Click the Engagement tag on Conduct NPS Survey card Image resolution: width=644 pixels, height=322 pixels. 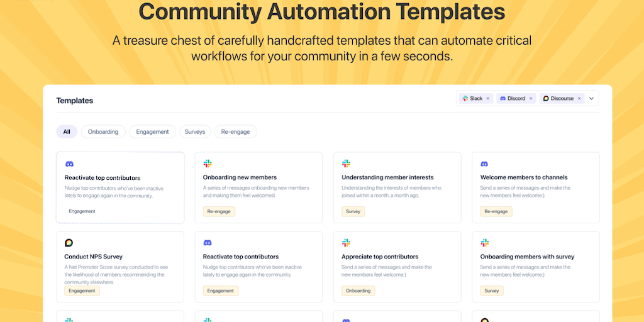[x=82, y=291]
